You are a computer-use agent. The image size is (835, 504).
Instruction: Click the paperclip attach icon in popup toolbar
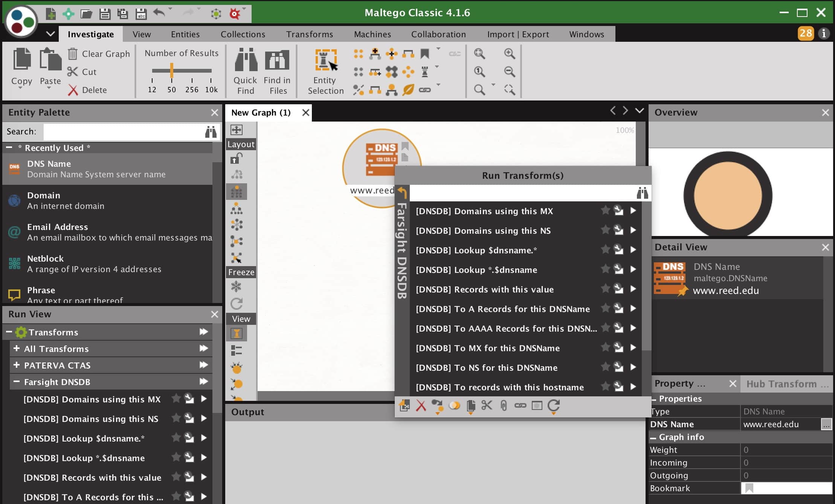pyautogui.click(x=504, y=405)
